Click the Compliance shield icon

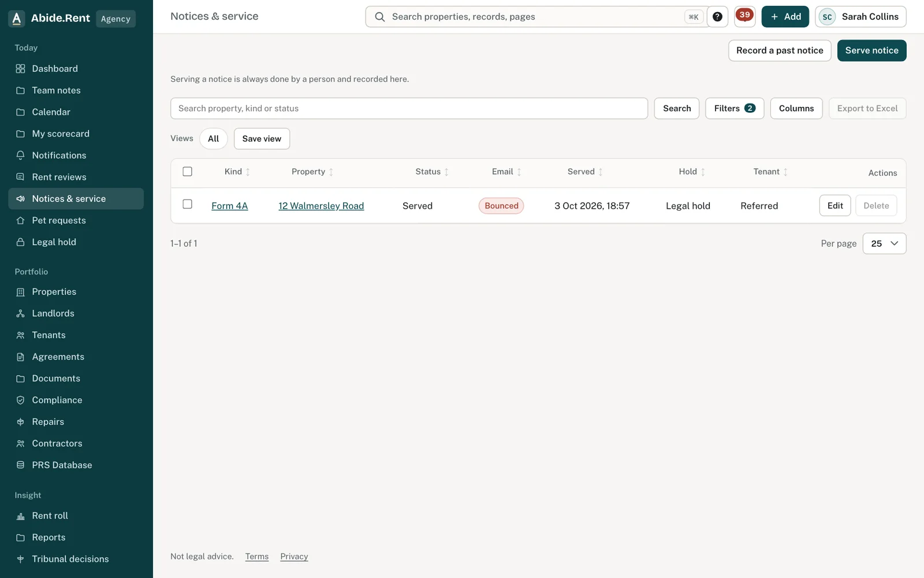pos(20,400)
